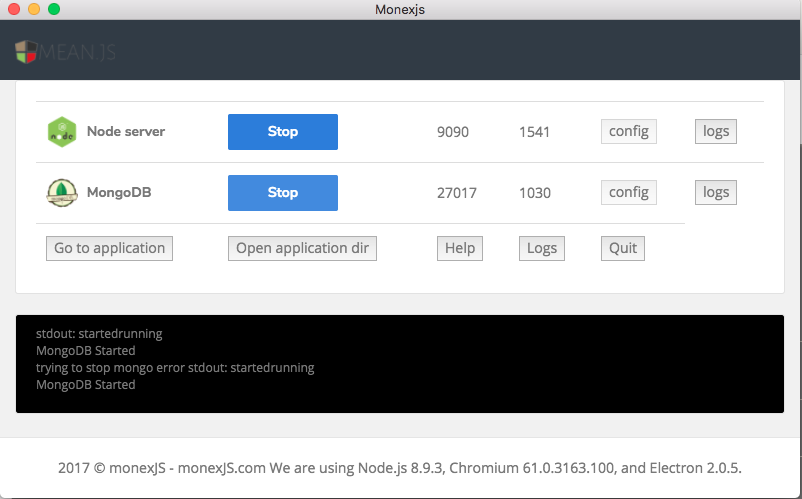Click the MEAN.JS logo in header

click(x=66, y=52)
